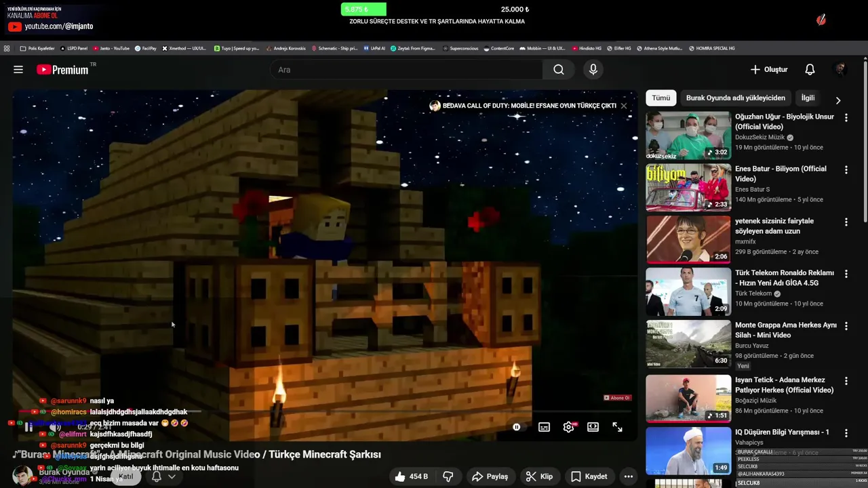Viewport: 868px width, 488px height.
Task: Open options for Enes Batur Biliyom video
Action: (x=846, y=169)
